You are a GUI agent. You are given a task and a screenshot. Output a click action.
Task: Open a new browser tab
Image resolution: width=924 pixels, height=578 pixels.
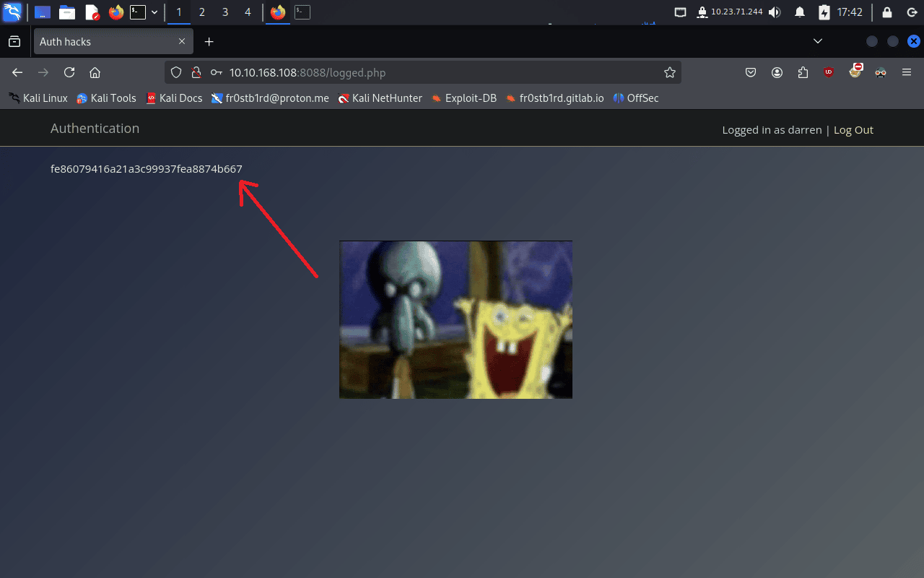[x=209, y=42]
